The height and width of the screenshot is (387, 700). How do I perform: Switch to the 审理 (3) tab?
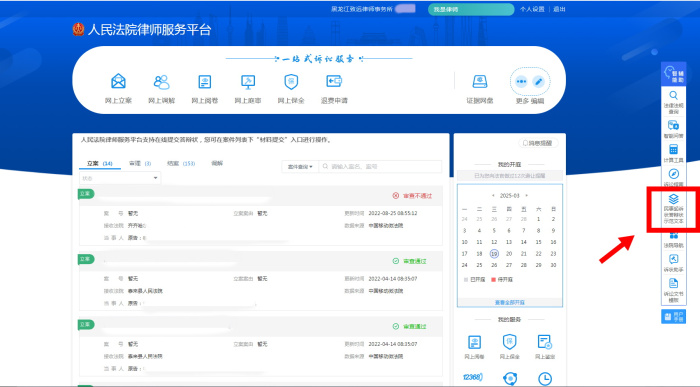tap(140, 164)
